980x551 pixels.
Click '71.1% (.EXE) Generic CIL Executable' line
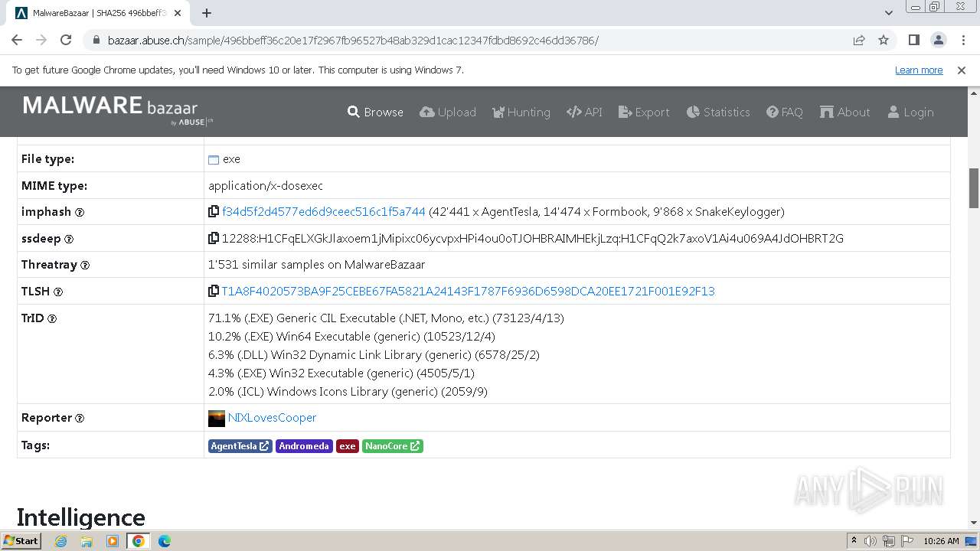point(386,318)
